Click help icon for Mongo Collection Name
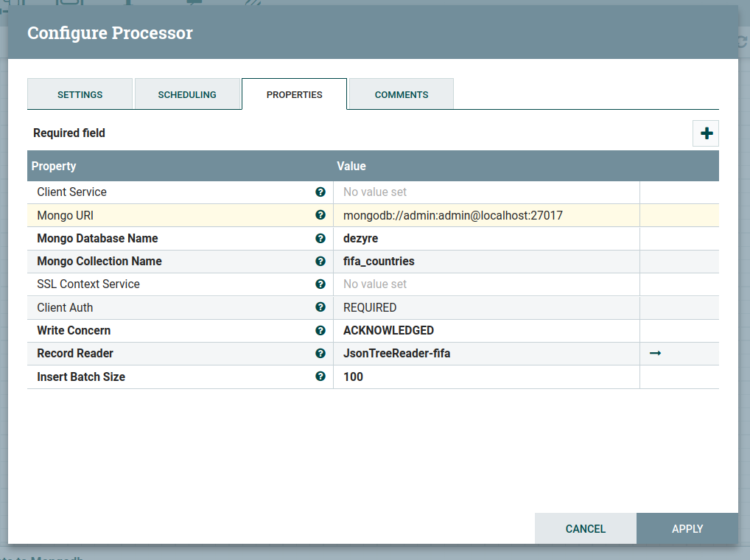Screen dimensions: 750x560 [x=320, y=262]
